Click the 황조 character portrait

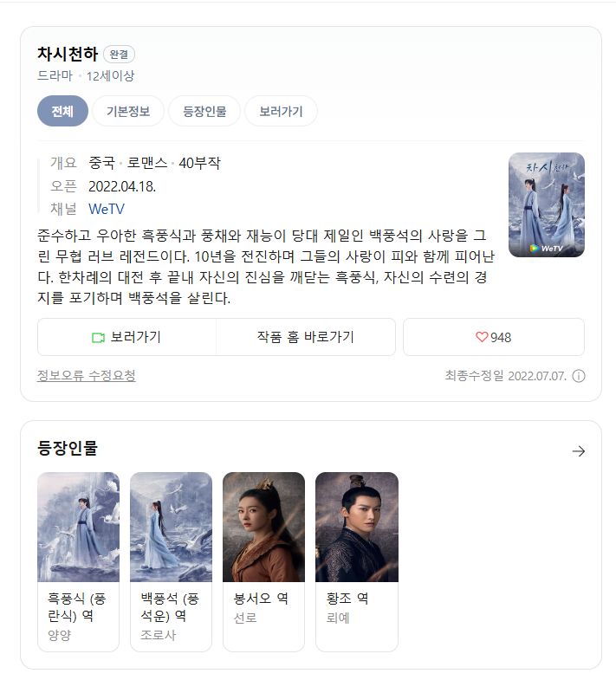(357, 527)
